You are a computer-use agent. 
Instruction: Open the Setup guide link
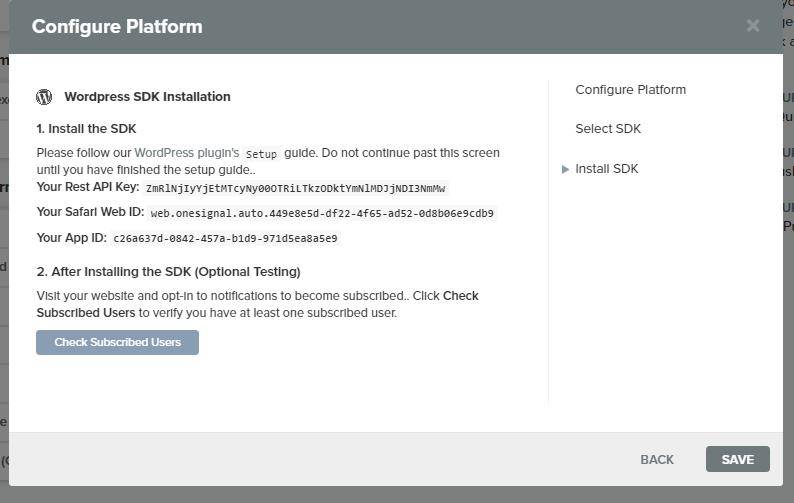coord(261,154)
